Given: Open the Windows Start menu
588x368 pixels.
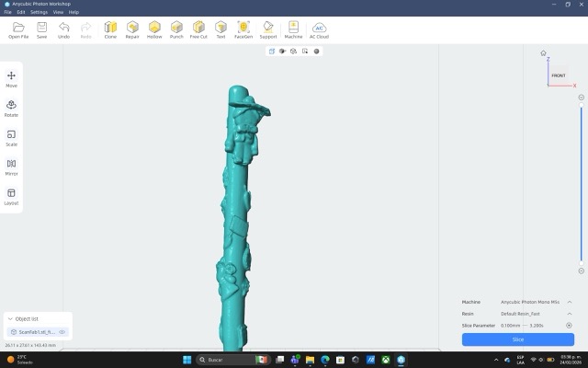Looking at the screenshot, I should pos(187,360).
